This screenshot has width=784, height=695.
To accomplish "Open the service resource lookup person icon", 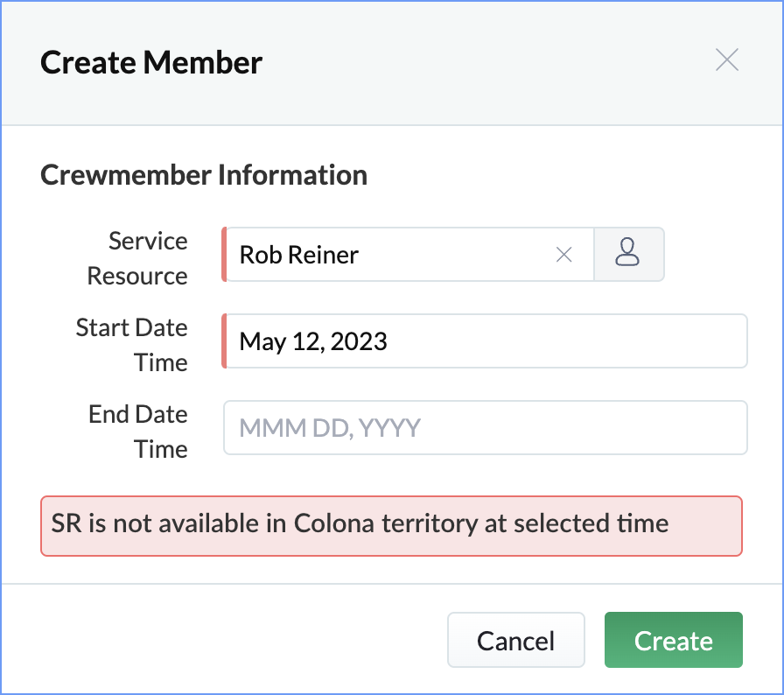I will [628, 255].
